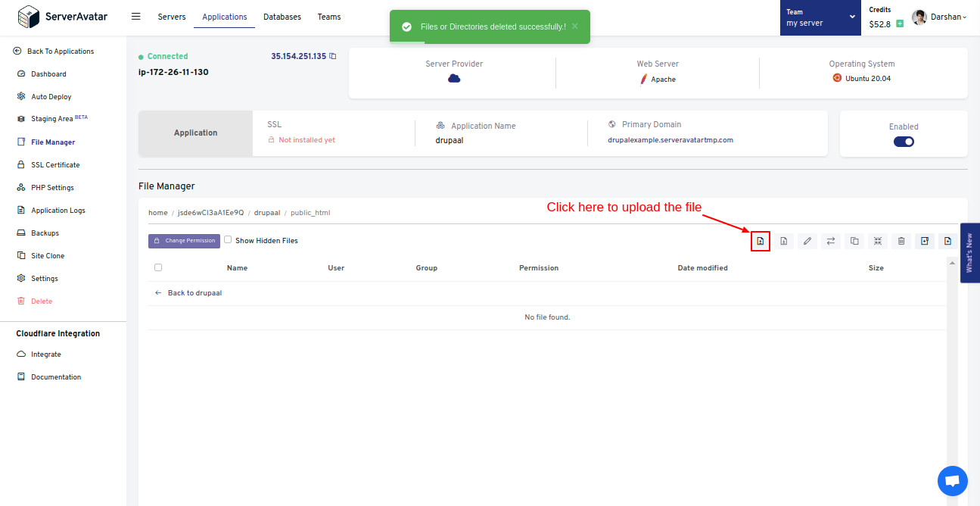This screenshot has height=506, width=980.
Task: Click the Darshan profile avatar
Action: (919, 17)
